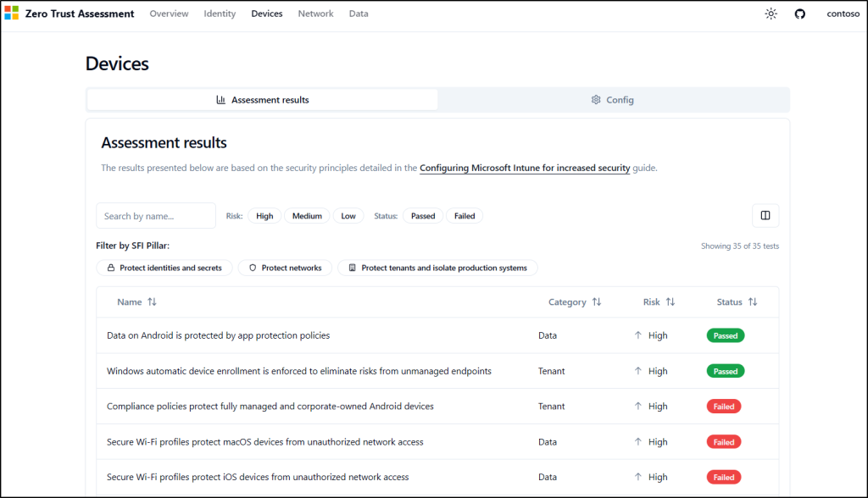Image resolution: width=868 pixels, height=498 pixels.
Task: Click the contoso tenant name
Action: point(843,14)
